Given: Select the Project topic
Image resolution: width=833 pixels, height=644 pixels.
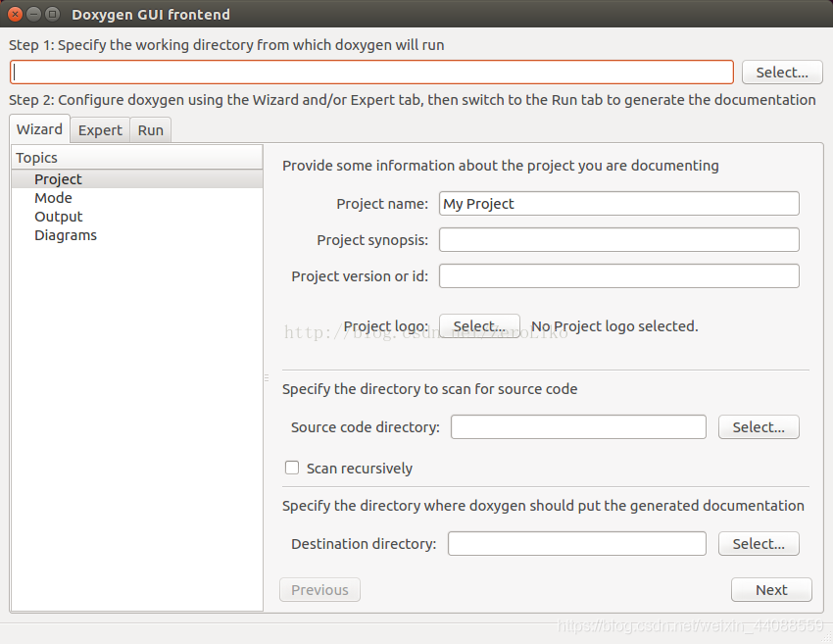Looking at the screenshot, I should pos(57,178).
